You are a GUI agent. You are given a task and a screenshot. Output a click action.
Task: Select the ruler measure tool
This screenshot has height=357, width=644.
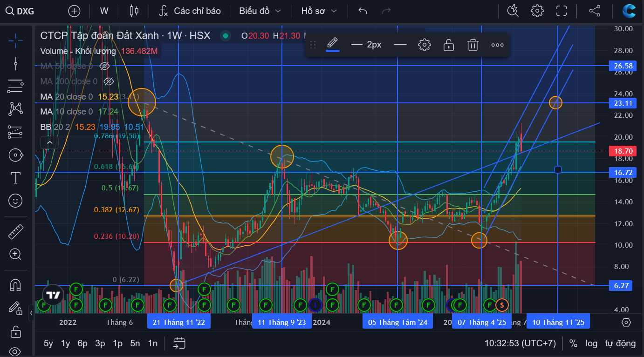(15, 231)
